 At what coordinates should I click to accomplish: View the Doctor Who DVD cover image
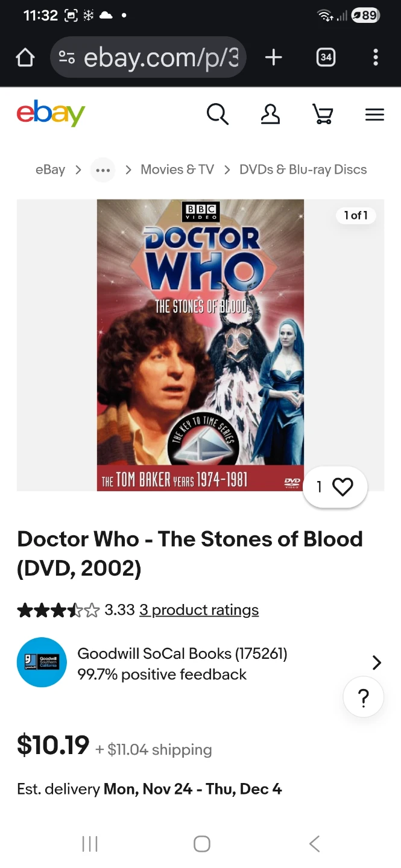[x=200, y=344]
